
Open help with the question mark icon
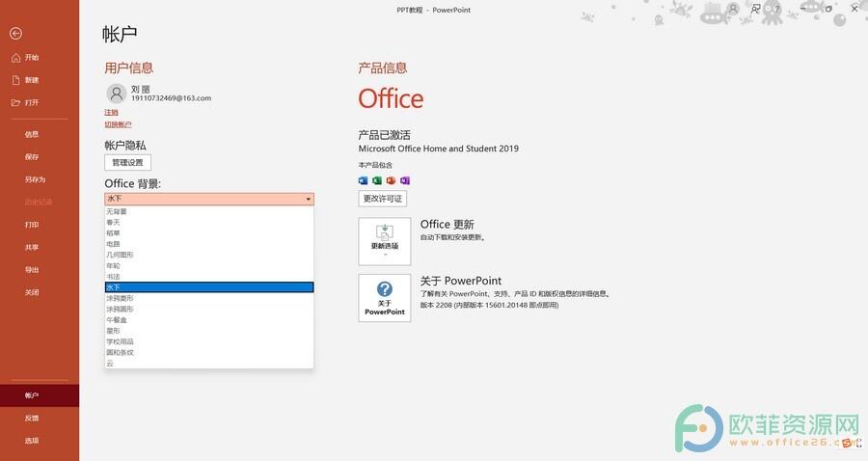(x=777, y=9)
